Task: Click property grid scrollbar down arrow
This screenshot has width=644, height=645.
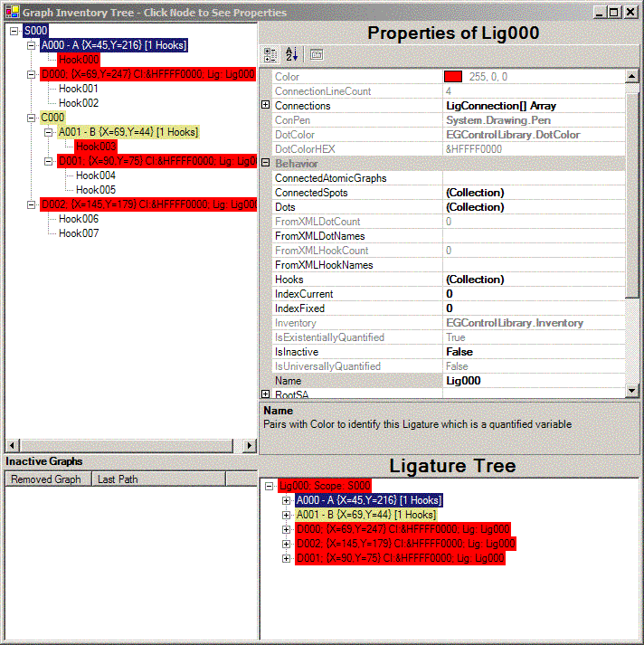Action: 631,391
